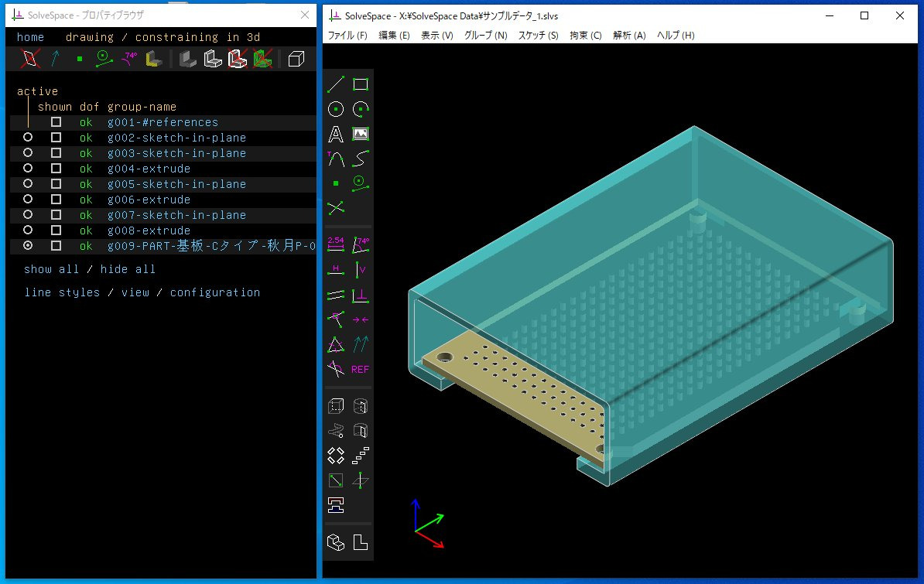924x584 pixels.
Task: Toggle shaded surface display in property browser
Action: click(187, 59)
